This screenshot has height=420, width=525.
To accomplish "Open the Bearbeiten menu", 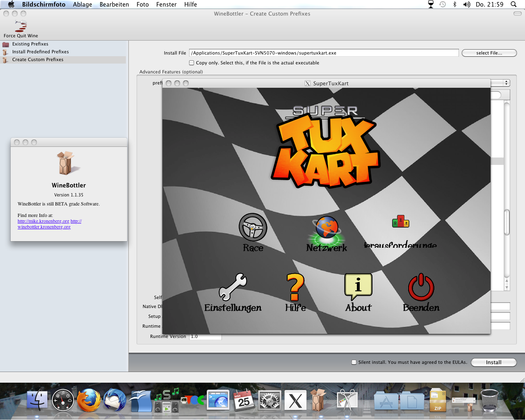I will (x=114, y=4).
